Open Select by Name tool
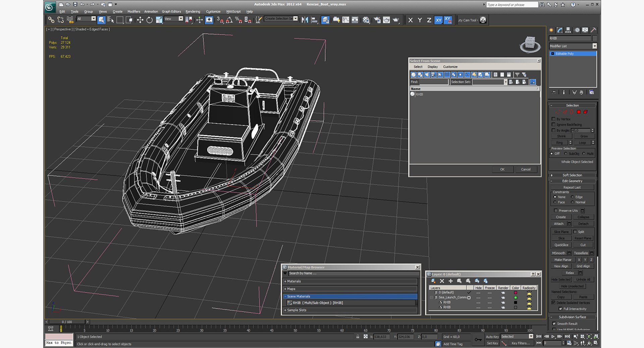Image resolution: width=644 pixels, height=348 pixels. click(x=110, y=20)
